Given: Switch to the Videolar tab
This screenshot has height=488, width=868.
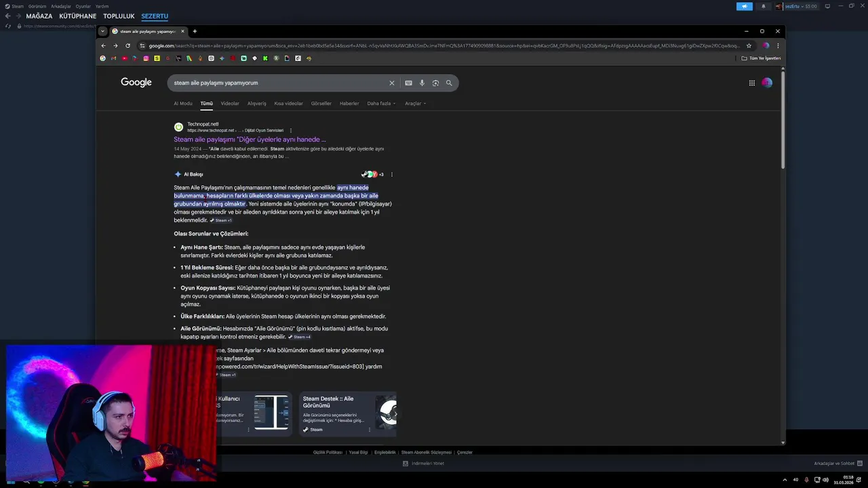Looking at the screenshot, I should (x=230, y=104).
